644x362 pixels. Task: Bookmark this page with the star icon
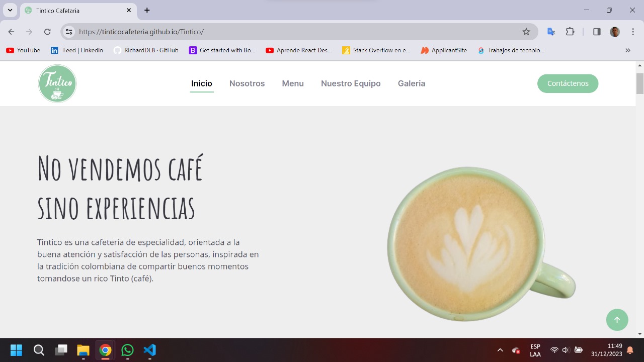(x=526, y=32)
